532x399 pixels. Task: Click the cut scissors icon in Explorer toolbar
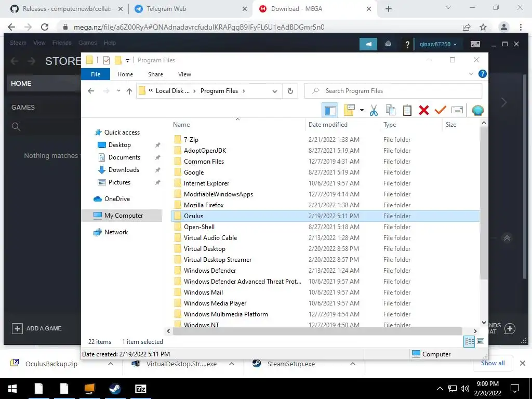(x=374, y=110)
